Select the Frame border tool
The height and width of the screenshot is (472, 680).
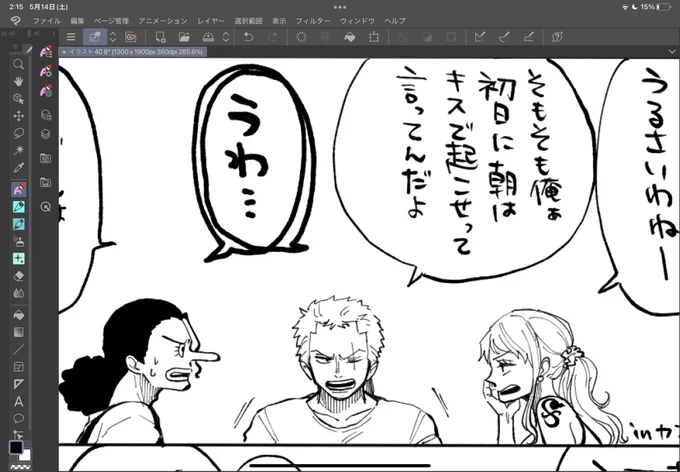click(x=19, y=367)
